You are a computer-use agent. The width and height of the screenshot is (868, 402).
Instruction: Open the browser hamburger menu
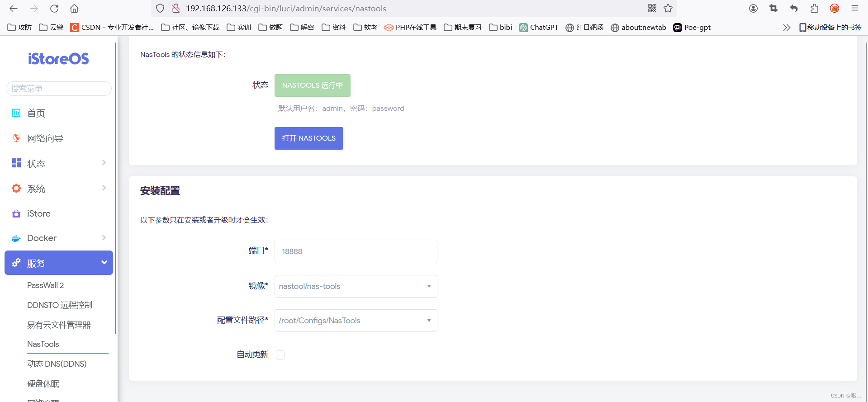[x=855, y=8]
